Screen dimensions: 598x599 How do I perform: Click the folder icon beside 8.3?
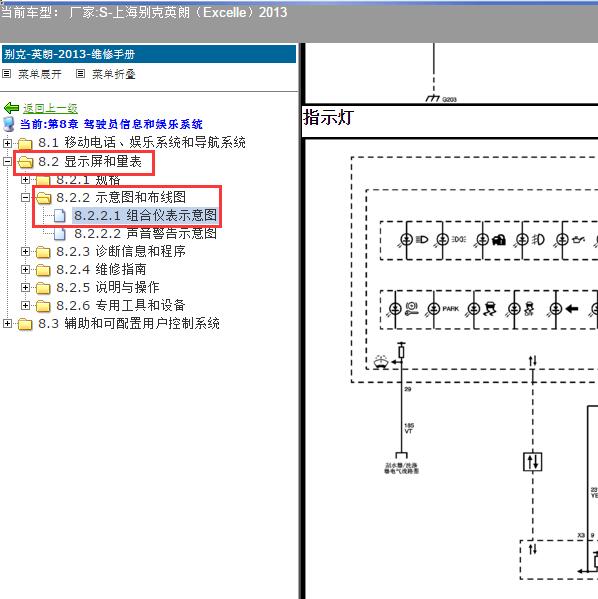(x=25, y=324)
